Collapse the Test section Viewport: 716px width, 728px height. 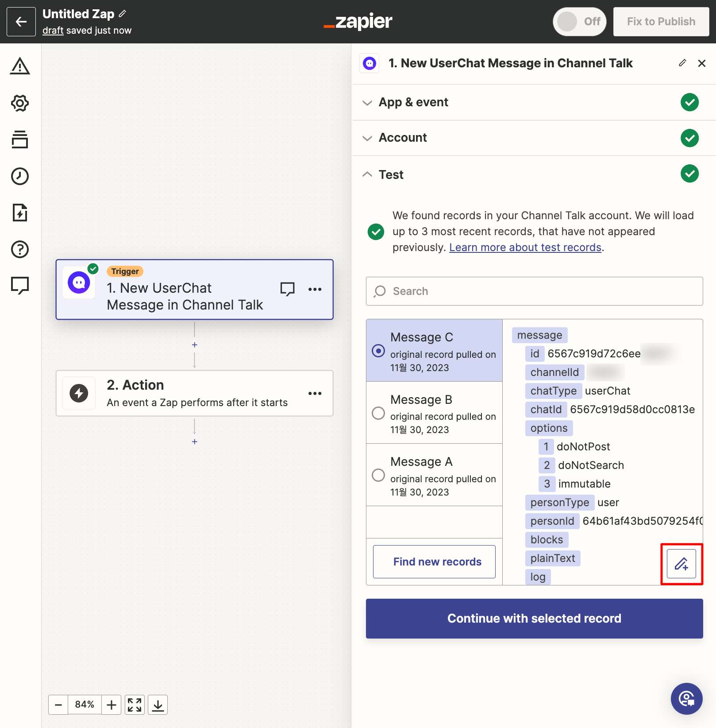pos(534,174)
